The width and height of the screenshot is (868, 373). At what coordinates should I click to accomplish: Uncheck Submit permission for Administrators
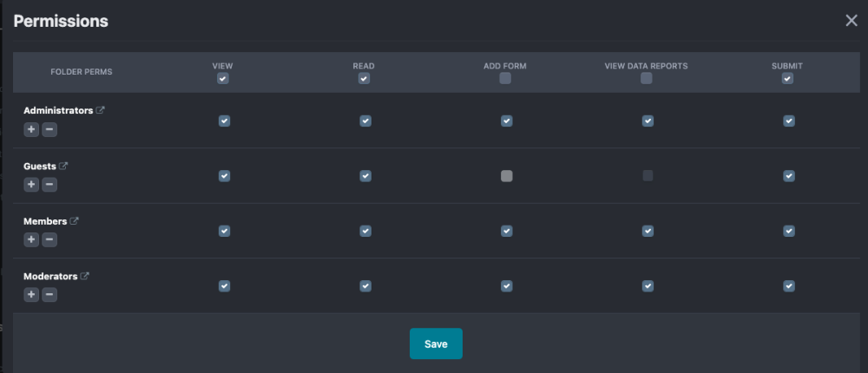point(789,121)
